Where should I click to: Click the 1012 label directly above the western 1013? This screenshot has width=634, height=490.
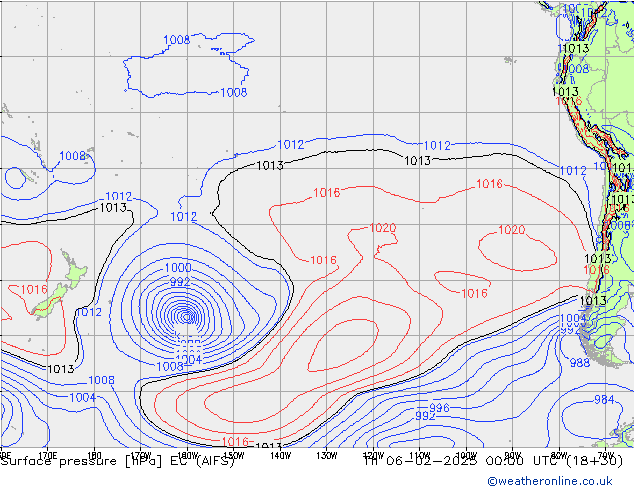(118, 196)
